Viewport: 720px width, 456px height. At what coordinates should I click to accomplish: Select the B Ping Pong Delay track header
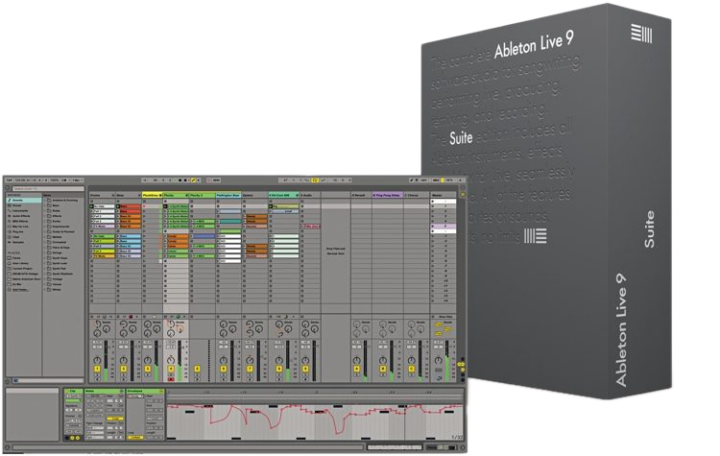tap(388, 195)
